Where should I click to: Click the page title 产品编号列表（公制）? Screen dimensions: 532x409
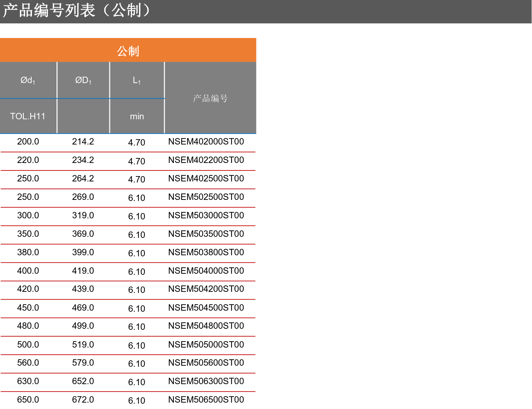(x=76, y=11)
